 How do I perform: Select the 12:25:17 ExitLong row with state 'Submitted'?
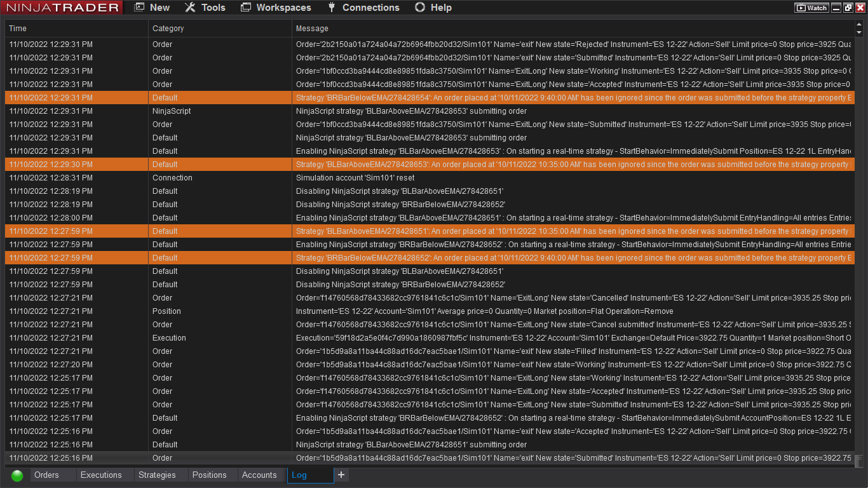[430, 405]
